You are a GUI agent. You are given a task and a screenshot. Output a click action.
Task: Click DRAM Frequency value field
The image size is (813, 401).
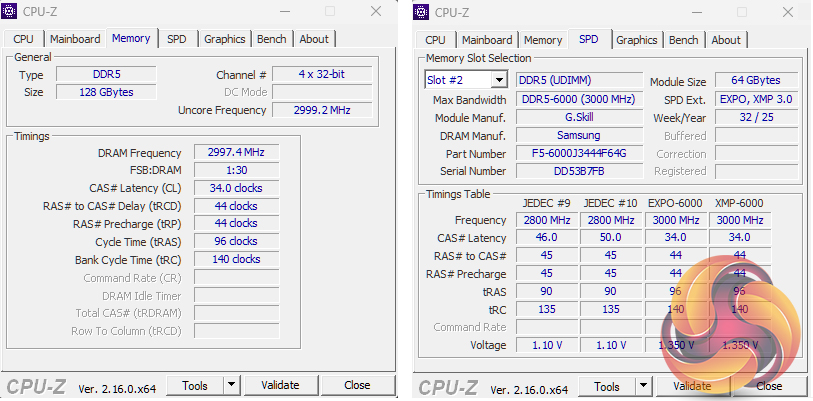236,153
